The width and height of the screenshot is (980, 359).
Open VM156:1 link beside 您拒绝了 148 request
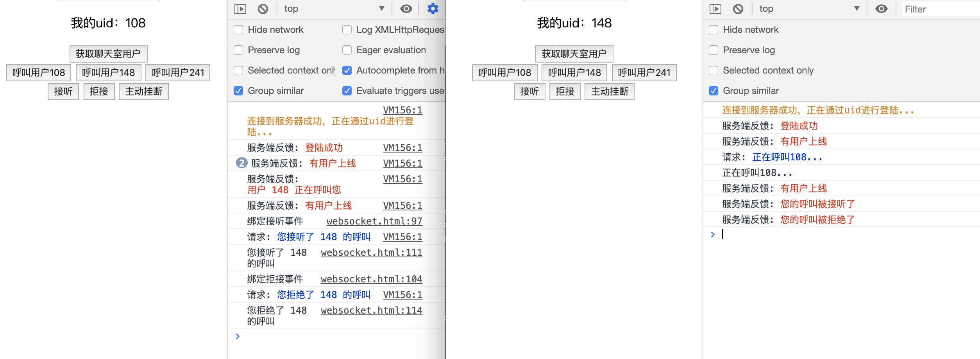pos(402,295)
